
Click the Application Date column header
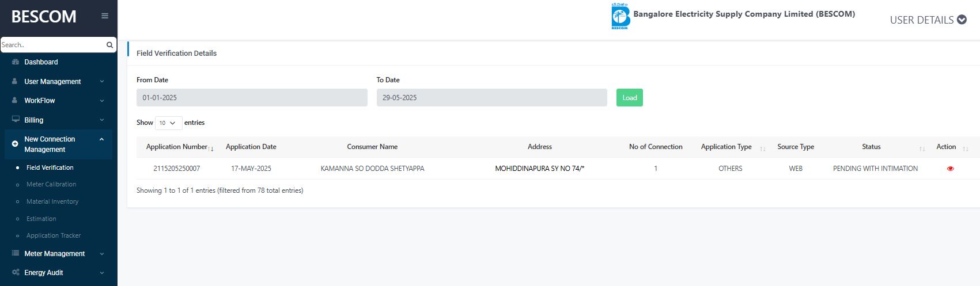pos(251,147)
